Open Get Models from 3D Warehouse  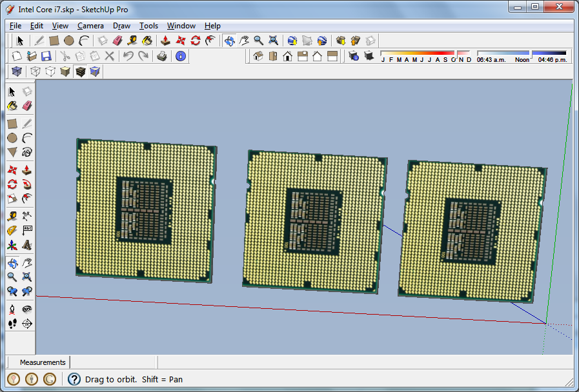(340, 41)
